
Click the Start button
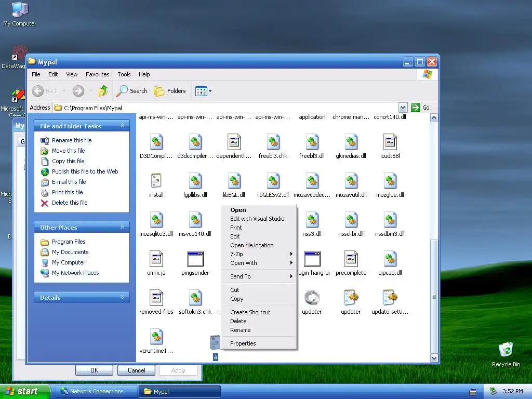pos(25,392)
